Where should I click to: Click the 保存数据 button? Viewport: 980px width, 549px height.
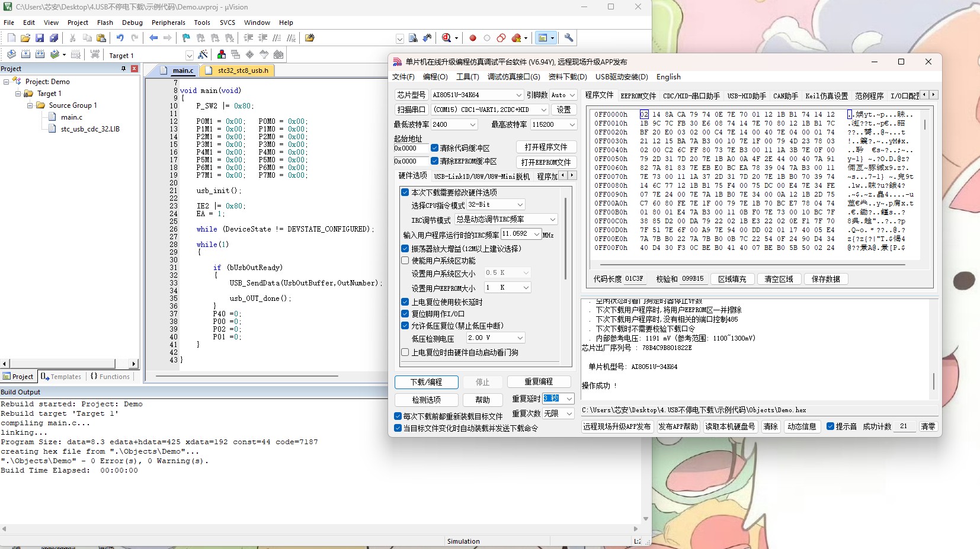coord(826,279)
